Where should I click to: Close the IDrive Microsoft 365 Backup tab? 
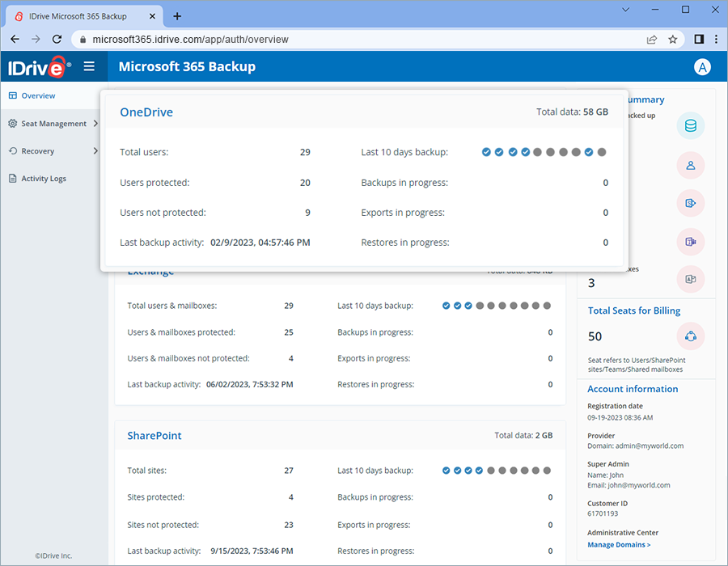[x=152, y=16]
